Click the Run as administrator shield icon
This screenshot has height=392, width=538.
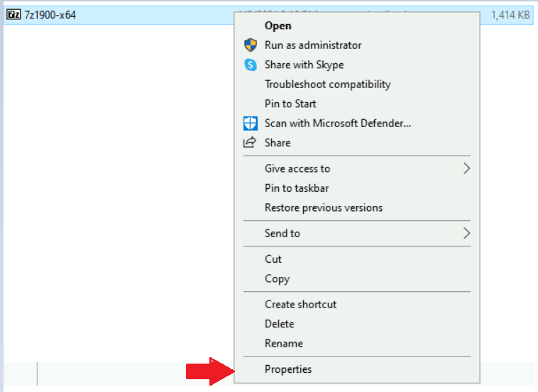click(x=250, y=45)
